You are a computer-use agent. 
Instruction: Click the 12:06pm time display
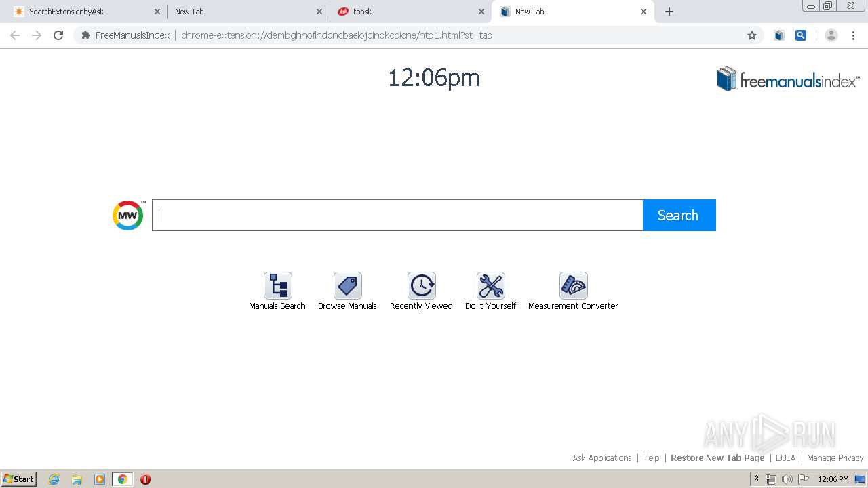434,78
